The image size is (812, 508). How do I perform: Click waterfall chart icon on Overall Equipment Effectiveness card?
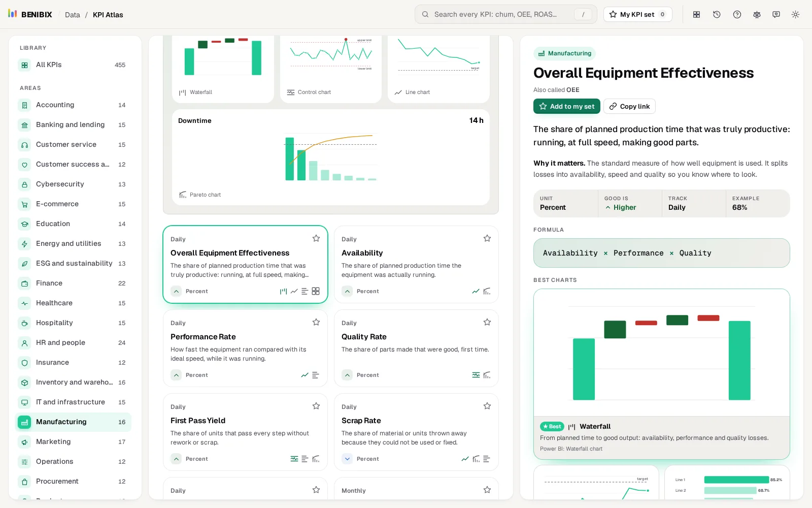click(x=283, y=291)
